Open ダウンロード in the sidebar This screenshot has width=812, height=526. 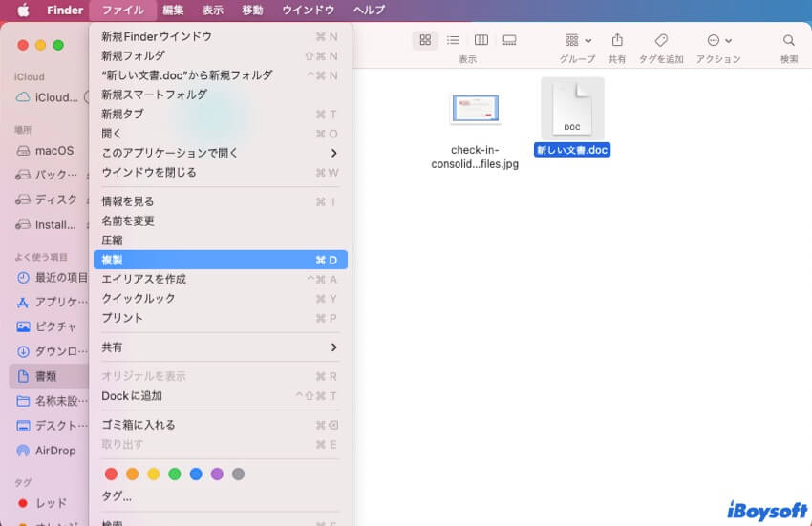click(x=49, y=351)
